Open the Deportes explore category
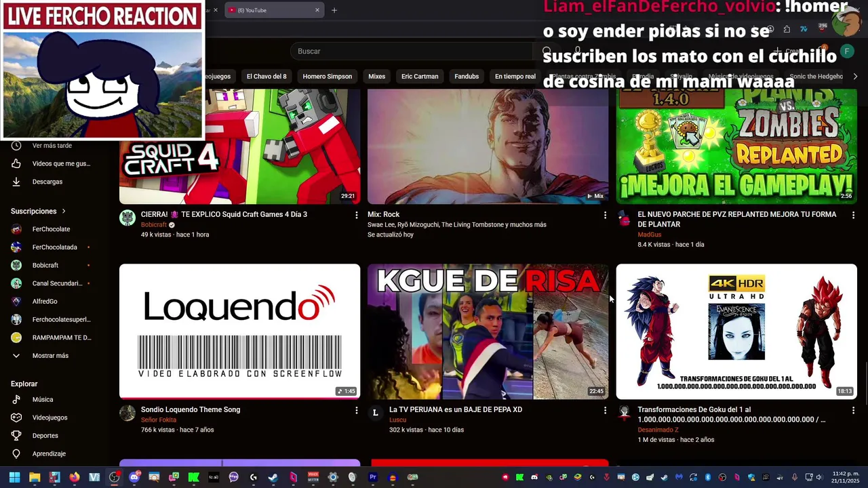Screen dimensions: 868x488 pos(45,436)
